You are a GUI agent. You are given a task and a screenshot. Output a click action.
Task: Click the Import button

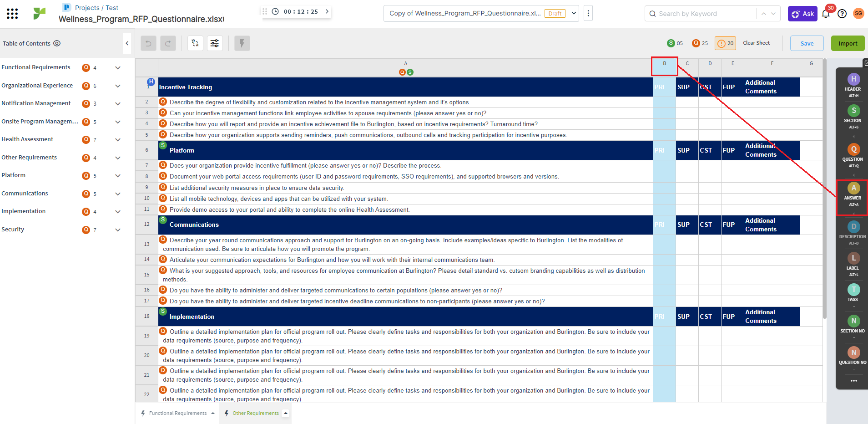click(848, 43)
